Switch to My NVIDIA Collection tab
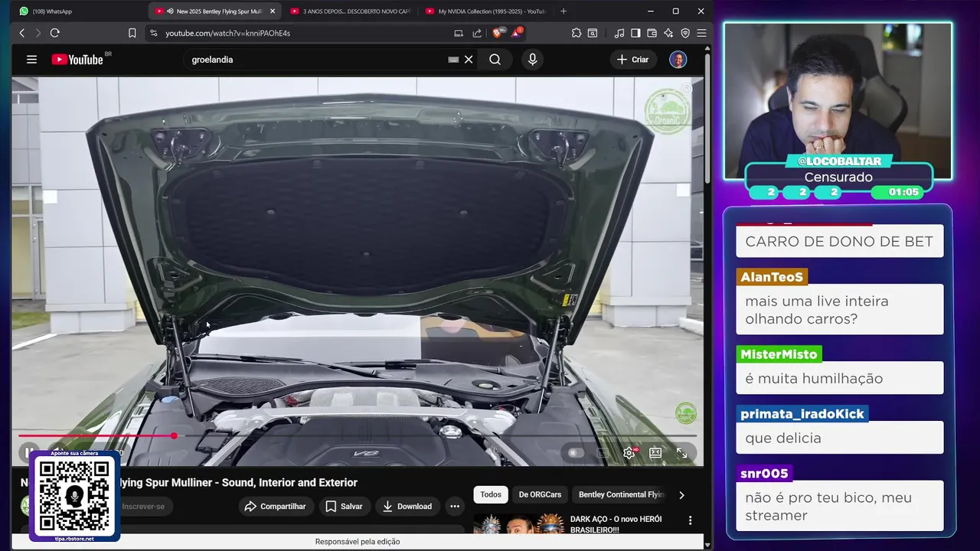 pyautogui.click(x=486, y=11)
